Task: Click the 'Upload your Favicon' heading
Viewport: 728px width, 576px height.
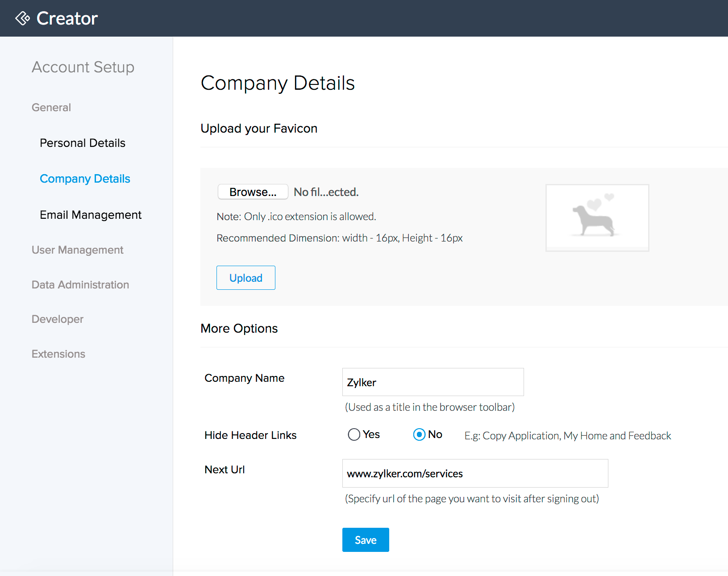Action: 259,129
